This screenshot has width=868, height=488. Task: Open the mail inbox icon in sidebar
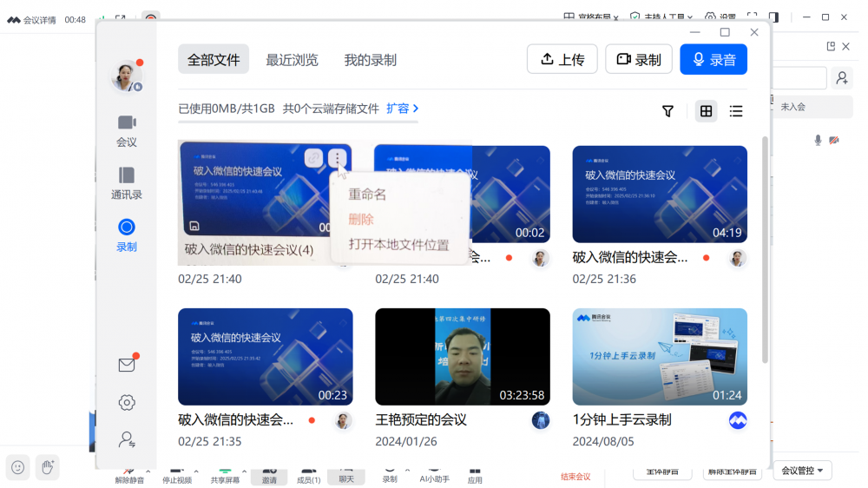pos(127,365)
